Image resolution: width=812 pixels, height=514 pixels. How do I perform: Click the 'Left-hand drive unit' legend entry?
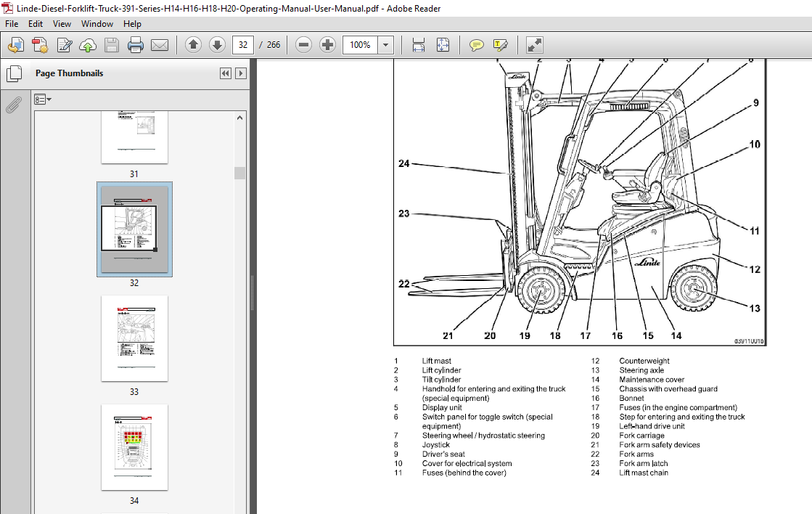point(652,426)
